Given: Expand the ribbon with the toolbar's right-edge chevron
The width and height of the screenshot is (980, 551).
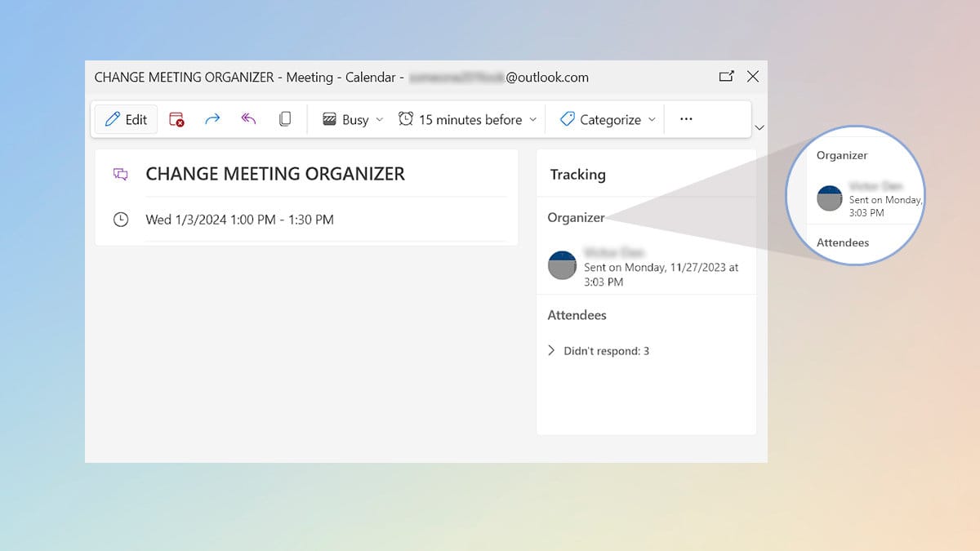Looking at the screenshot, I should [x=759, y=127].
